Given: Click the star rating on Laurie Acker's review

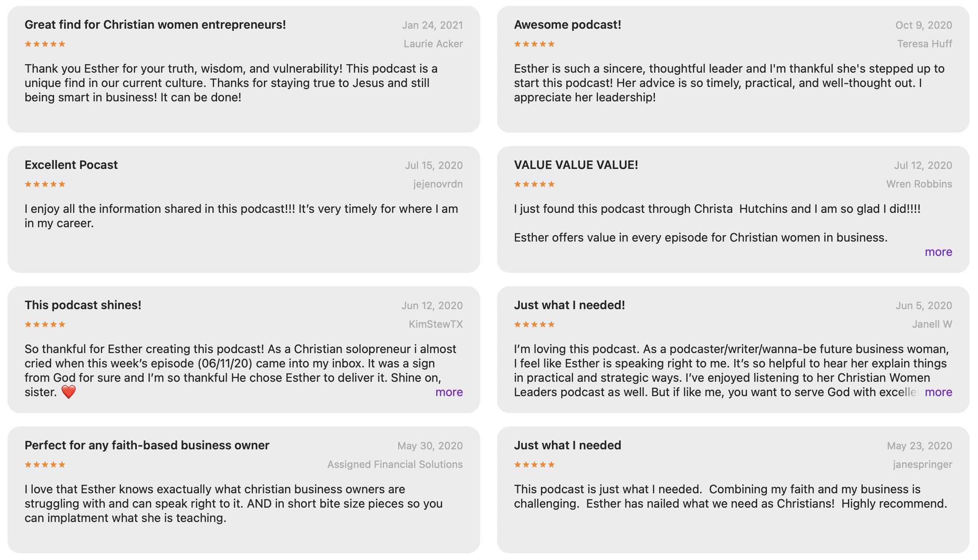Looking at the screenshot, I should pos(45,44).
